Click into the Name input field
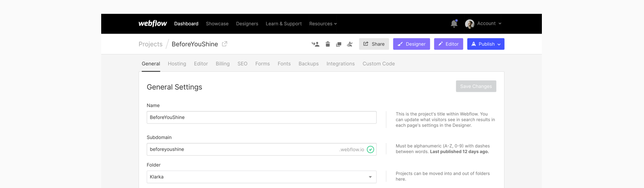Viewport: 644px width, 188px height. pyautogui.click(x=261, y=117)
